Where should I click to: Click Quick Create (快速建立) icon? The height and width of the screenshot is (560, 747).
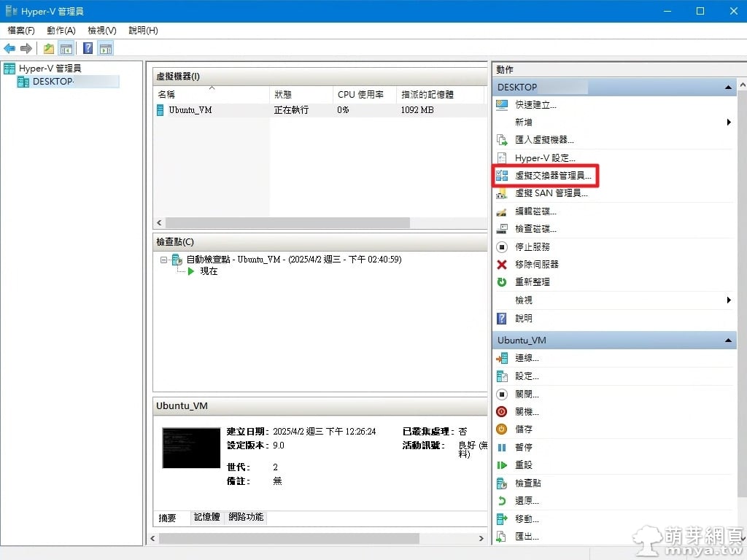point(502,105)
